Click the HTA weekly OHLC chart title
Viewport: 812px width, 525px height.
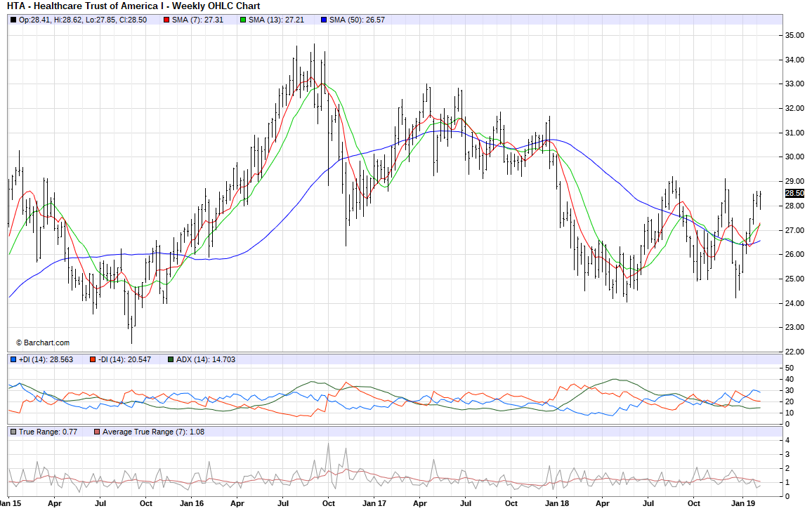[x=133, y=6]
